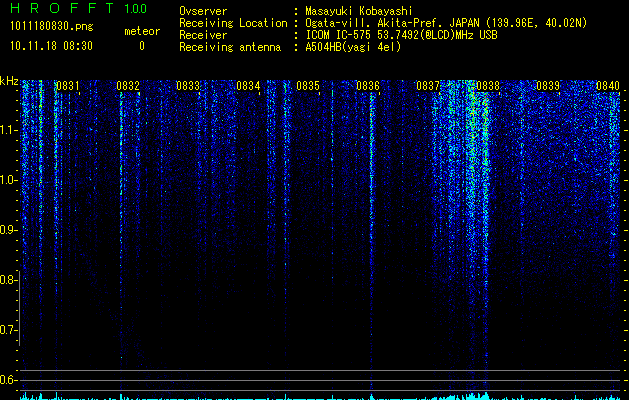This screenshot has height=400, width=629.
Task: Click the 0838 time marker
Action: 488,86
